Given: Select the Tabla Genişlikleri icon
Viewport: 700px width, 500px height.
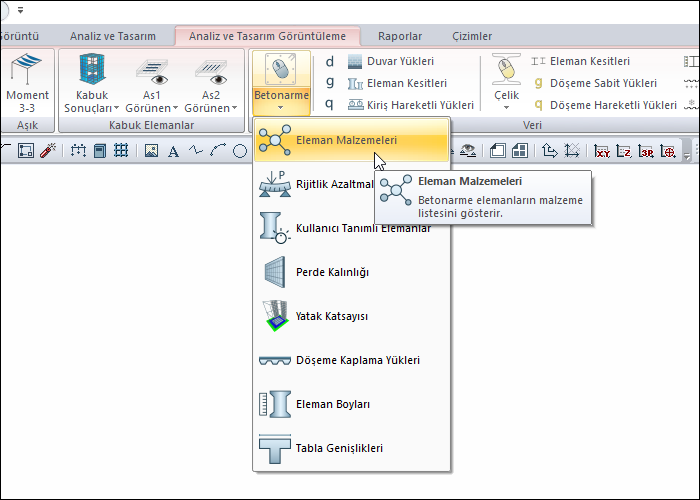Looking at the screenshot, I should [272, 448].
